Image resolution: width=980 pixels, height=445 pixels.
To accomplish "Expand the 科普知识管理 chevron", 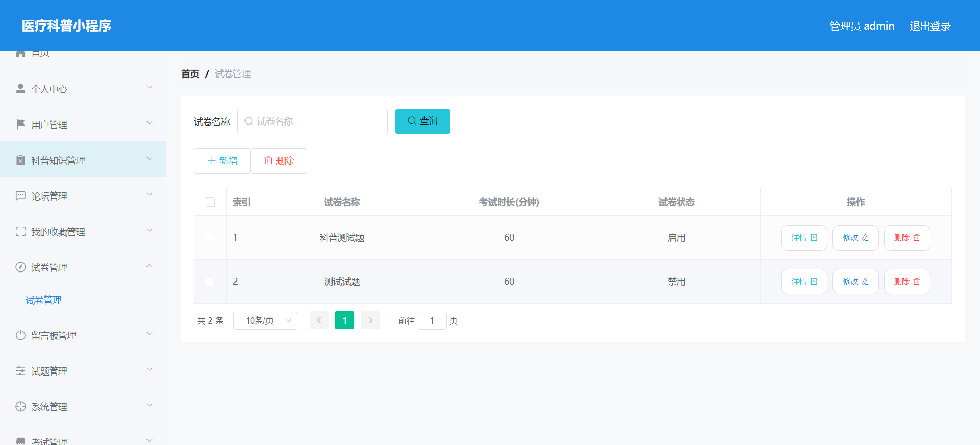I will coord(150,159).
